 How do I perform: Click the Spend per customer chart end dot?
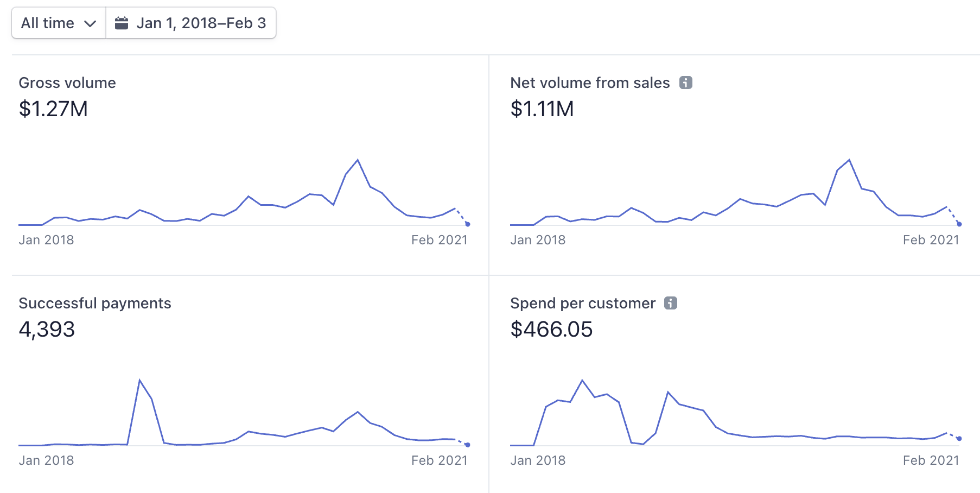click(x=959, y=438)
